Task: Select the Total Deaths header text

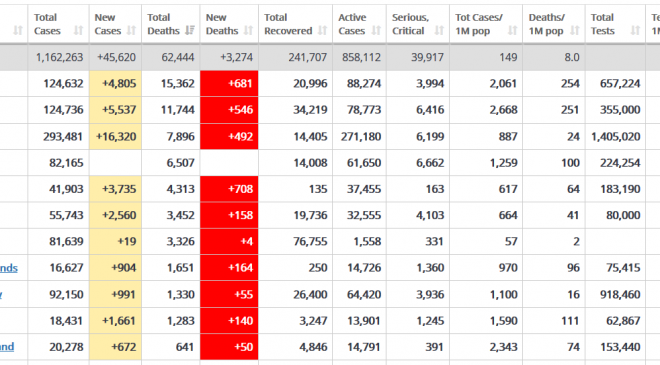Action: coord(163,24)
